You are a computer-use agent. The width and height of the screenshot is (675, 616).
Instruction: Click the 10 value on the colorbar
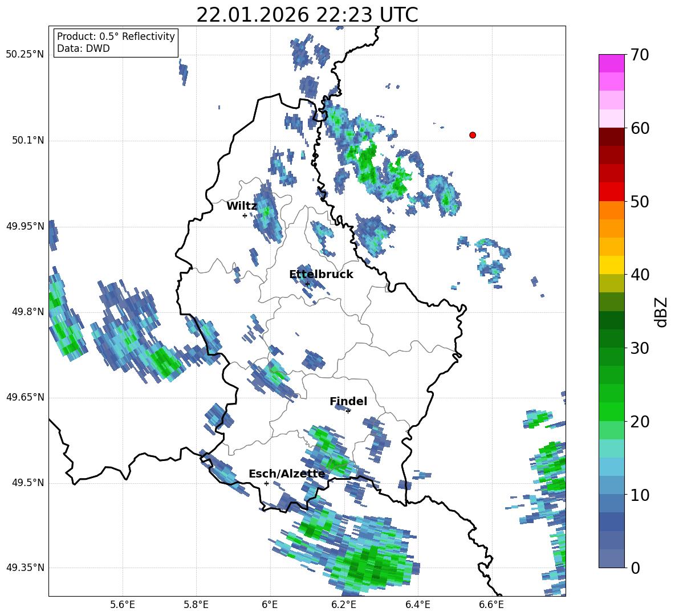(x=639, y=495)
